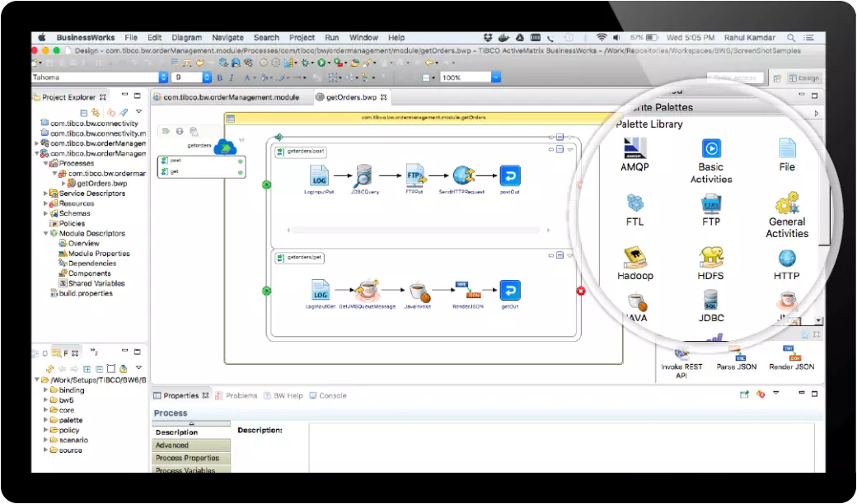The height and width of the screenshot is (504, 857).
Task: Expand the Resources folder
Action: [45, 203]
